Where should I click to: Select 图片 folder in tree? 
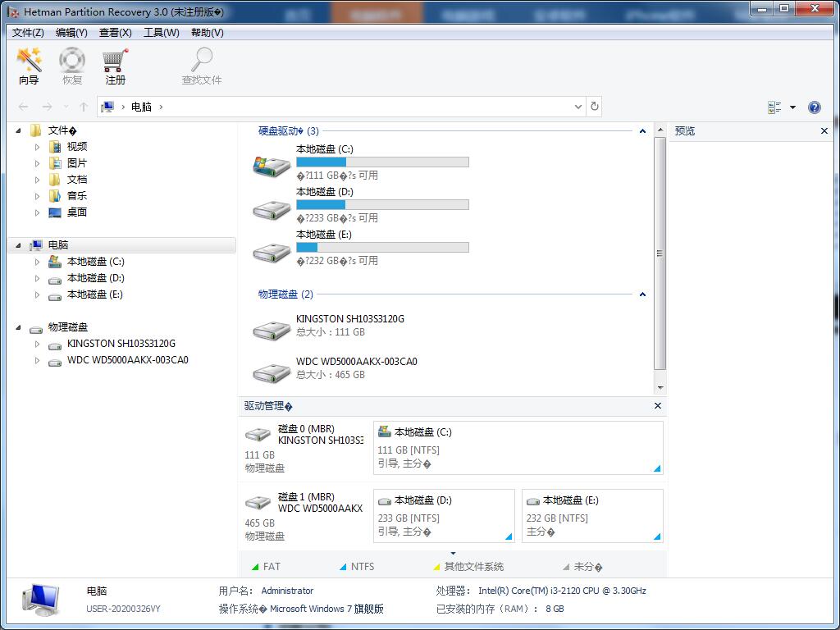click(77, 163)
